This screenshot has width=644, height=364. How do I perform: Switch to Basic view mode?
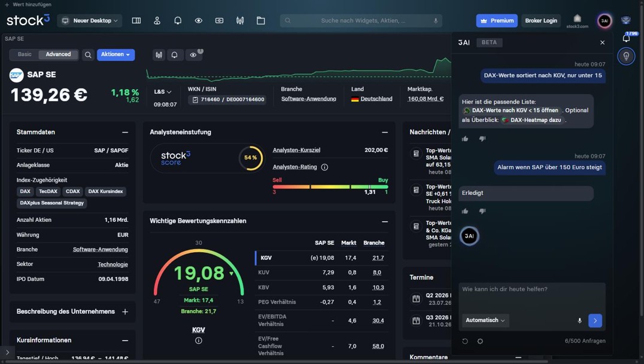pyautogui.click(x=25, y=54)
